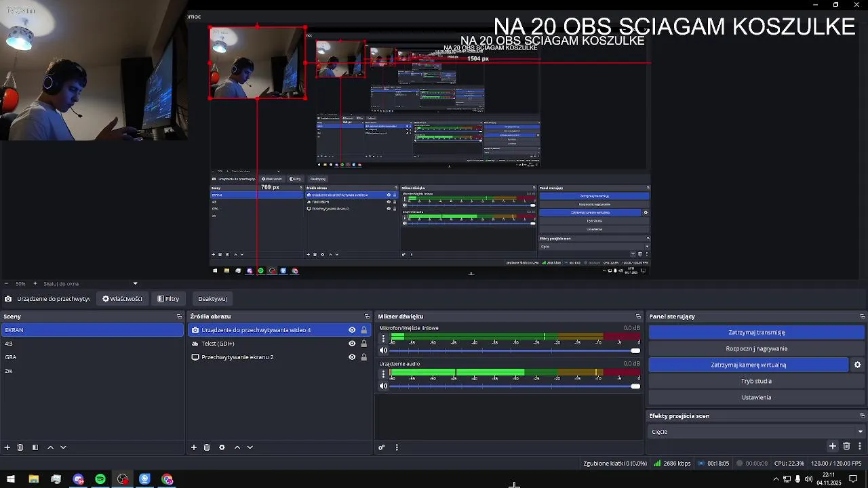The height and width of the screenshot is (488, 868).
Task: Hide the Tekst (GDI+) source
Action: (352, 344)
